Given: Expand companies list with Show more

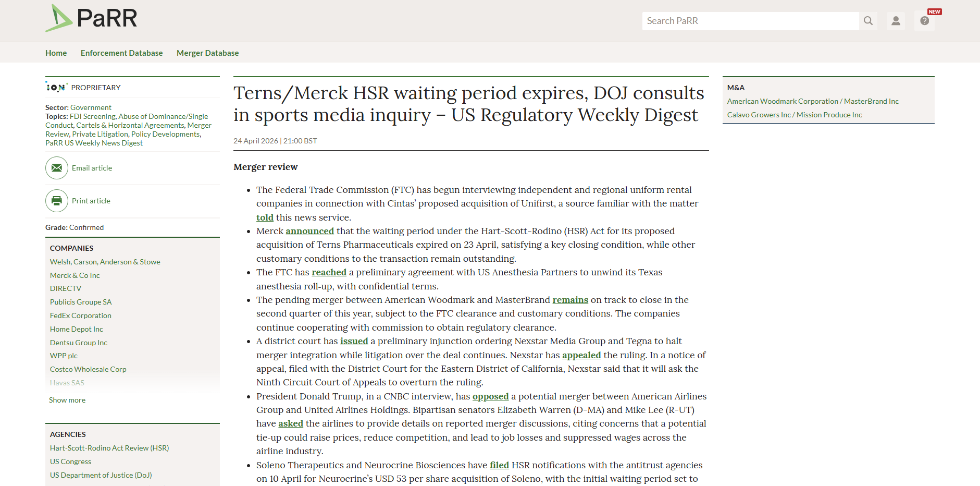Looking at the screenshot, I should click(x=67, y=400).
